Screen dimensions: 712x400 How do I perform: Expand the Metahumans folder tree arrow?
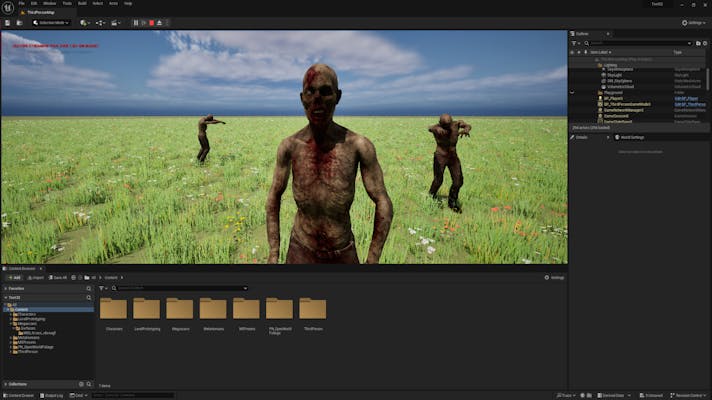pos(11,338)
